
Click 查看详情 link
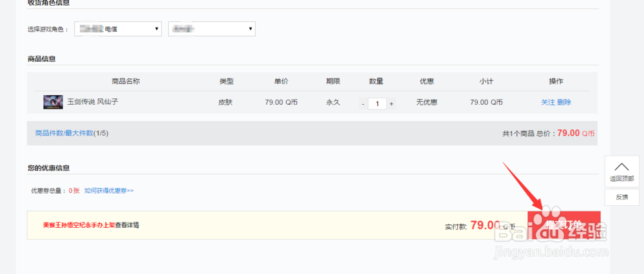click(x=127, y=224)
